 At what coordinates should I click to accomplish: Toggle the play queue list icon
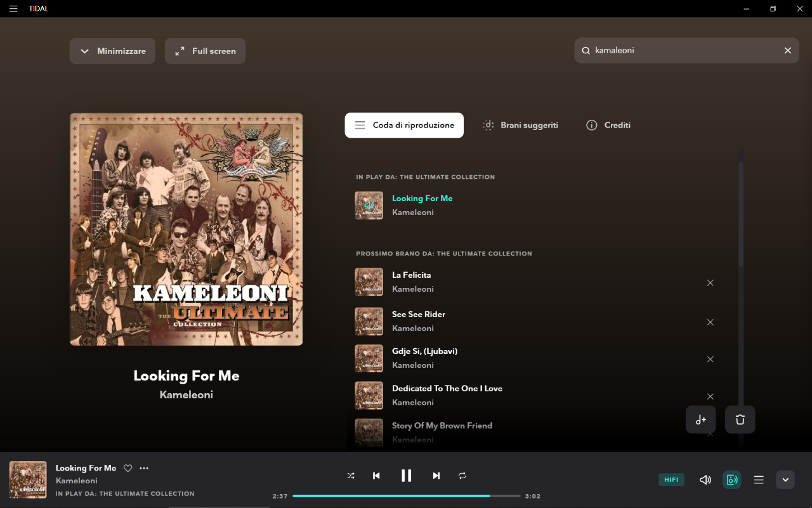click(759, 480)
